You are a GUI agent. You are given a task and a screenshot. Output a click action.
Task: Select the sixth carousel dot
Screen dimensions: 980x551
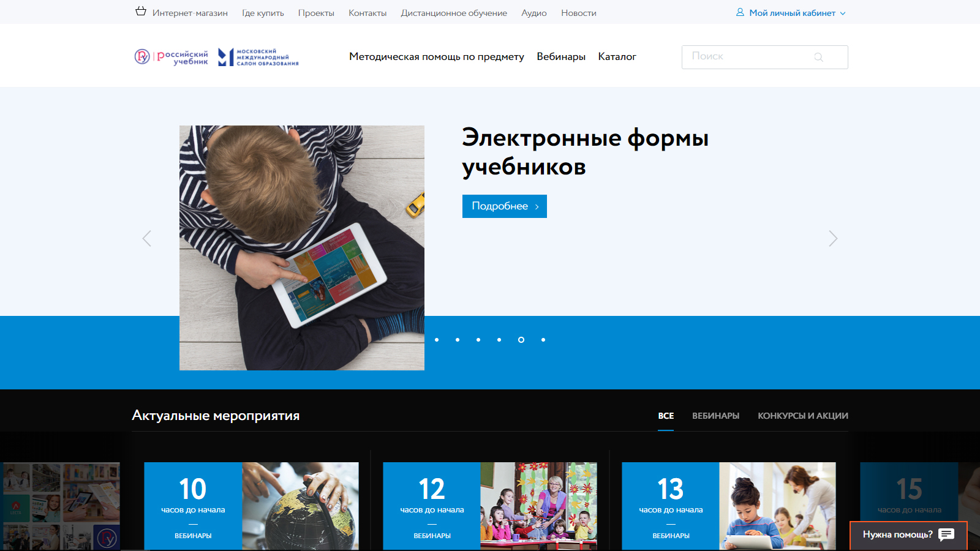[x=543, y=340]
